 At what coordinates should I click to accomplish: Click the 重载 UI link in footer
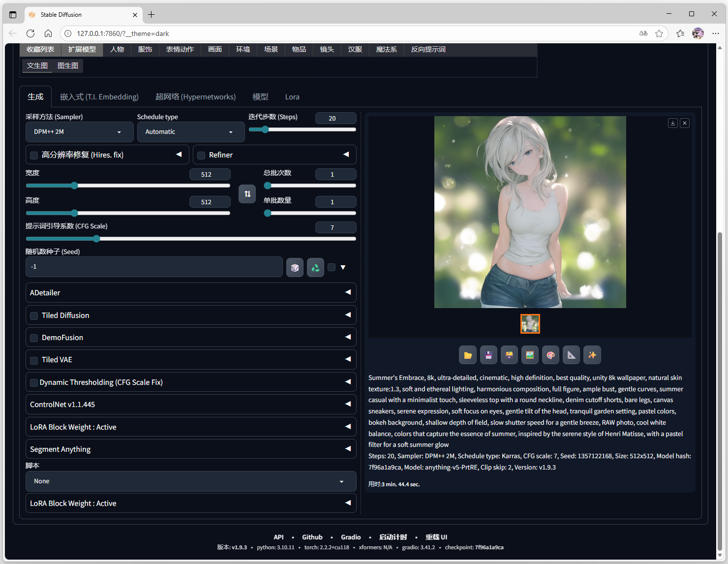pos(436,537)
